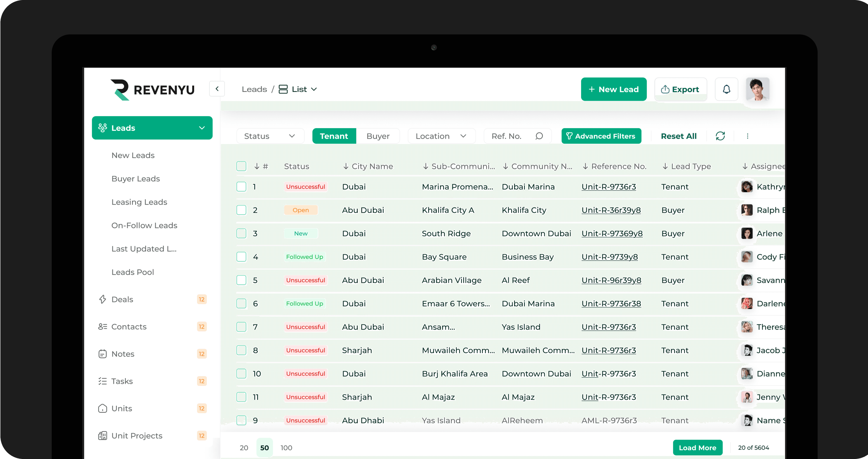The width and height of the screenshot is (868, 459).
Task: Click the search icon in the Ref. No. field
Action: tap(539, 136)
